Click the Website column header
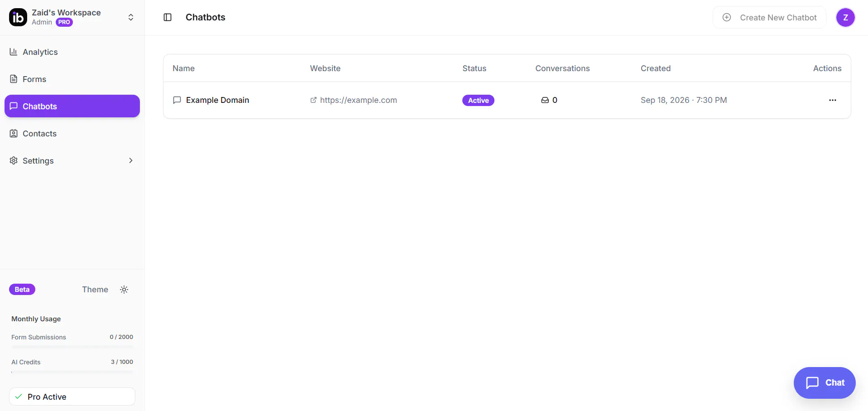The width and height of the screenshot is (868, 411). [x=325, y=68]
